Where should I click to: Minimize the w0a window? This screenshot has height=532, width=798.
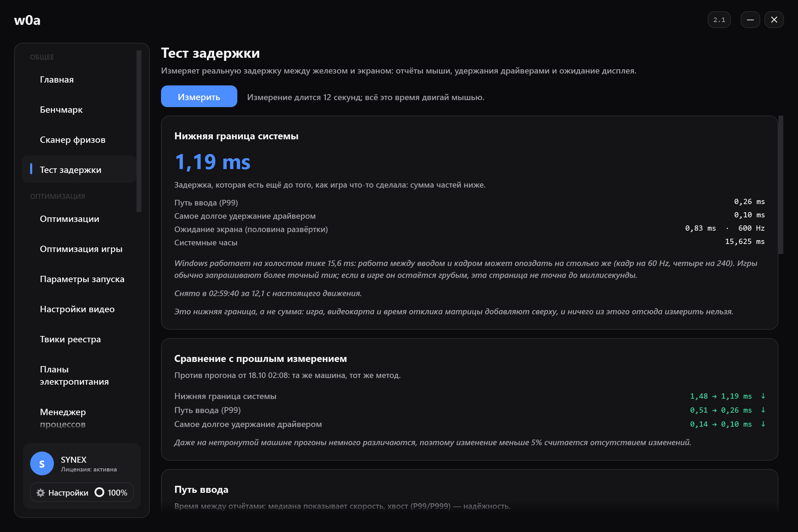point(750,20)
